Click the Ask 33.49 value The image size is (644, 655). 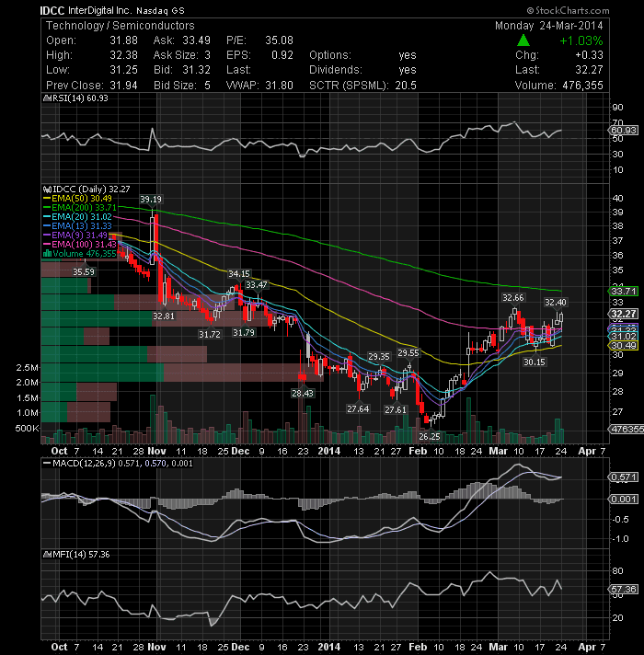tap(196, 40)
